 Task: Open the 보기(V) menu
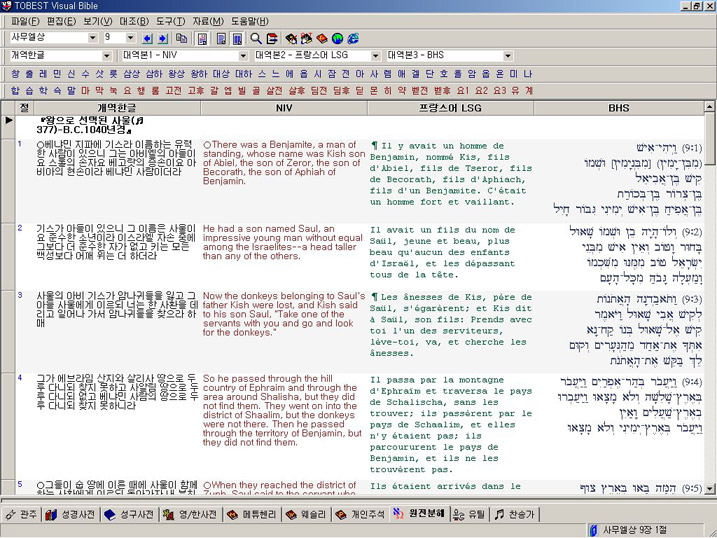click(97, 21)
